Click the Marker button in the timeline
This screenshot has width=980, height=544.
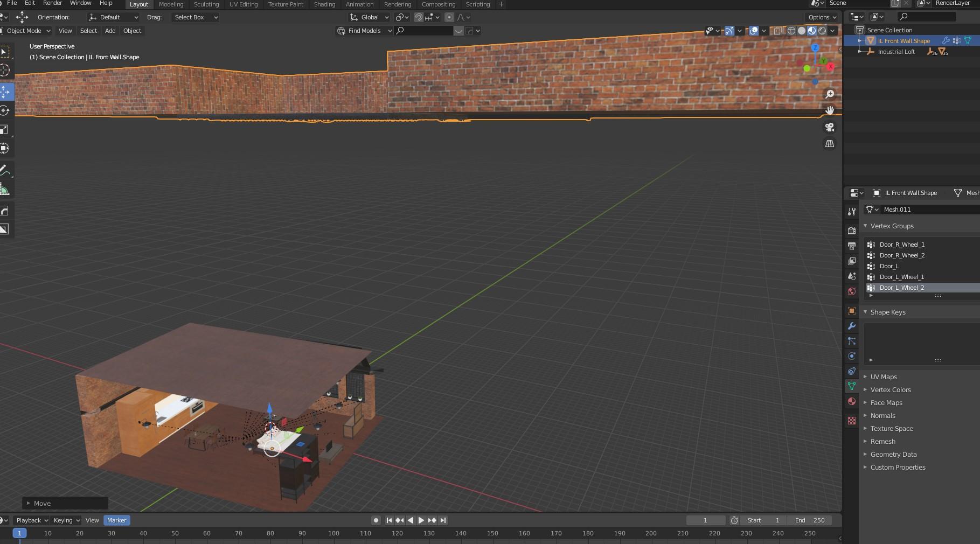coord(116,520)
